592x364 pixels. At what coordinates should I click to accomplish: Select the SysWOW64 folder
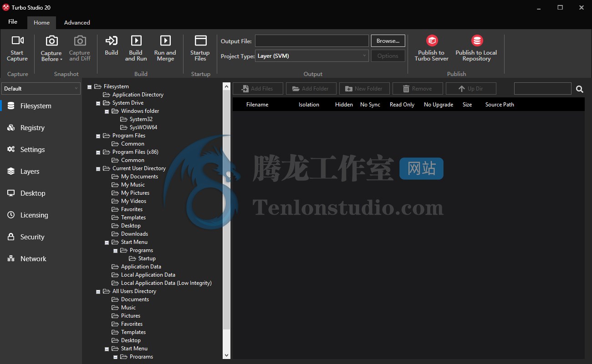click(x=143, y=127)
